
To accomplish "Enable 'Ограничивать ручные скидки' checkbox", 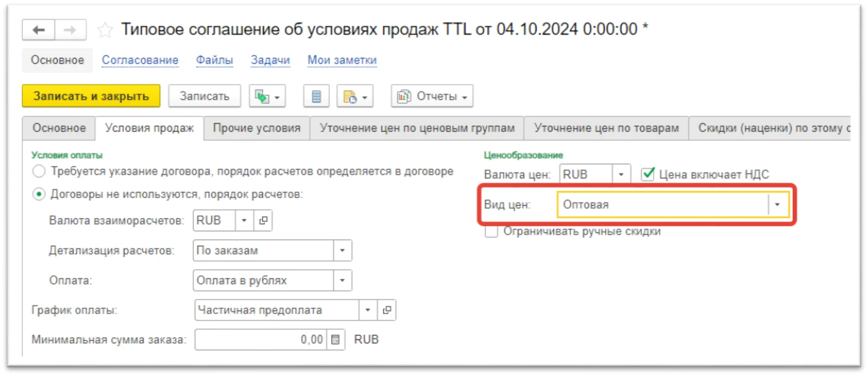I will point(491,231).
